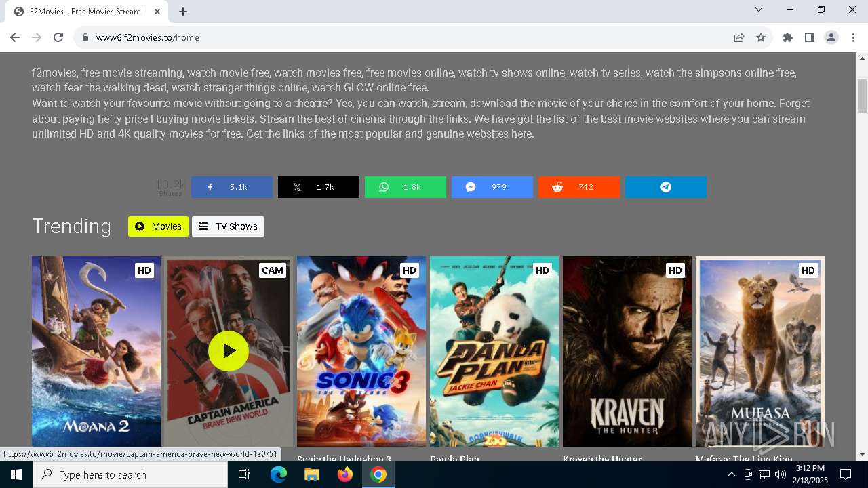Open Task View on taskbar

[x=244, y=474]
